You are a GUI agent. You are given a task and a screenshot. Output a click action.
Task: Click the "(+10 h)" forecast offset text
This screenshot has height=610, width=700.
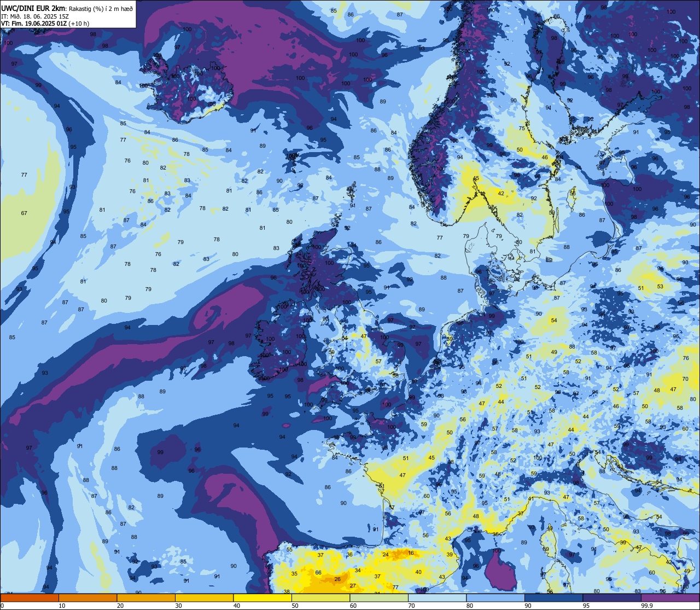[79, 24]
